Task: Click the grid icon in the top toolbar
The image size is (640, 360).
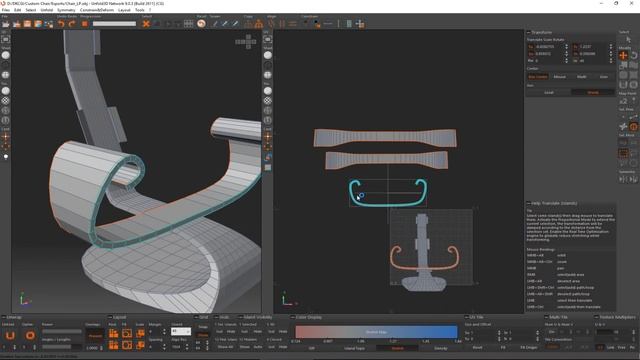Action: (x=188, y=24)
